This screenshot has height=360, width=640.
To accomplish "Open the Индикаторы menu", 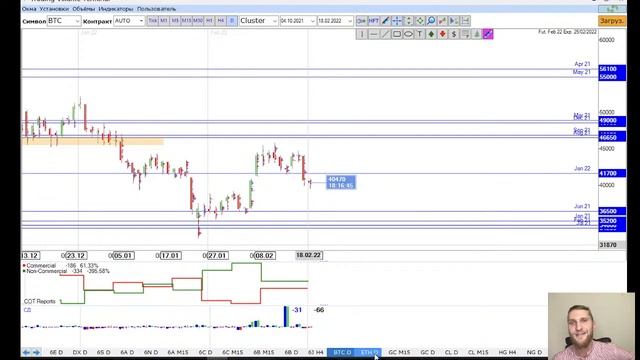I will (x=116, y=9).
